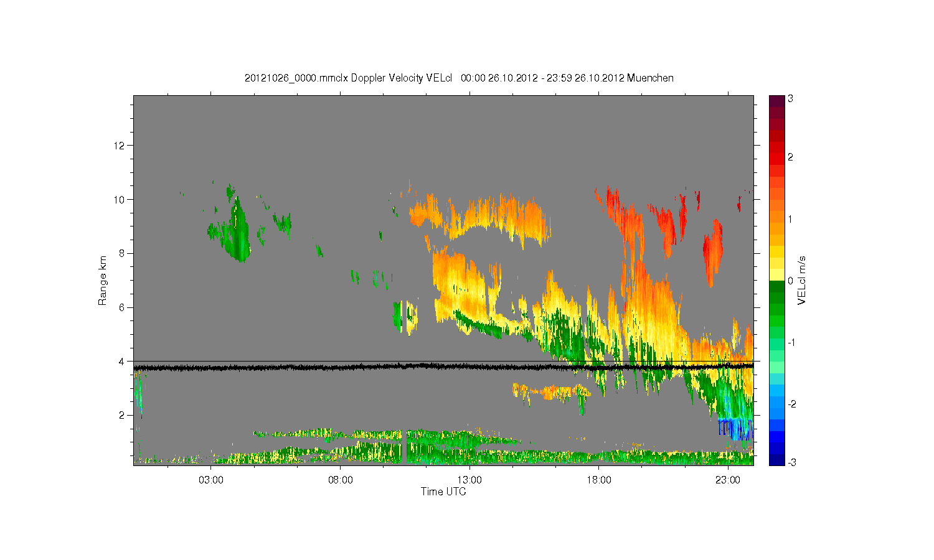
Task: Click the yellow segment of the colorbar near zero
Action: tap(776, 274)
